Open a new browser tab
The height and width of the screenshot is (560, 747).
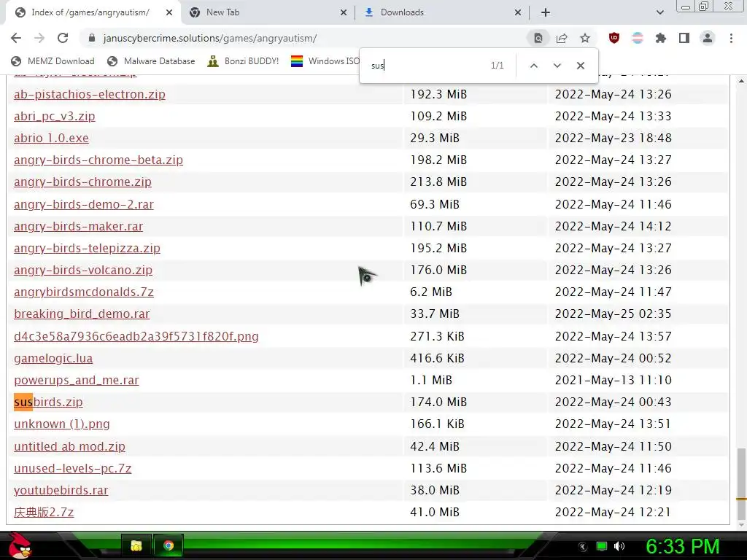click(546, 12)
